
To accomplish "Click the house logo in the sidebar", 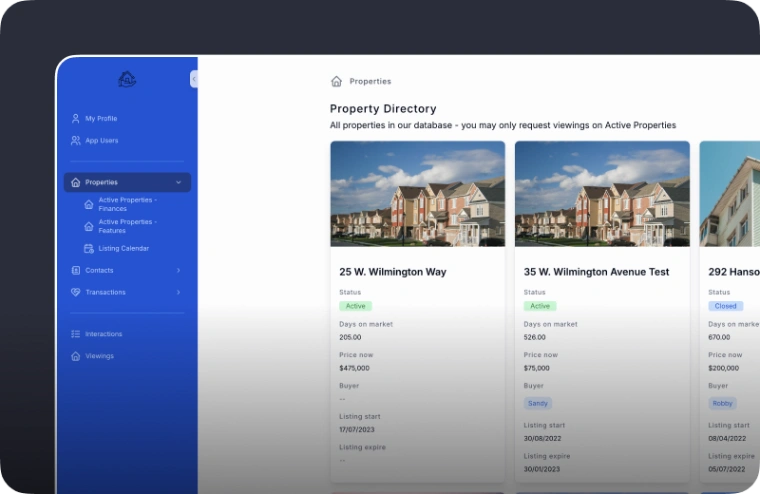I will pos(127,79).
